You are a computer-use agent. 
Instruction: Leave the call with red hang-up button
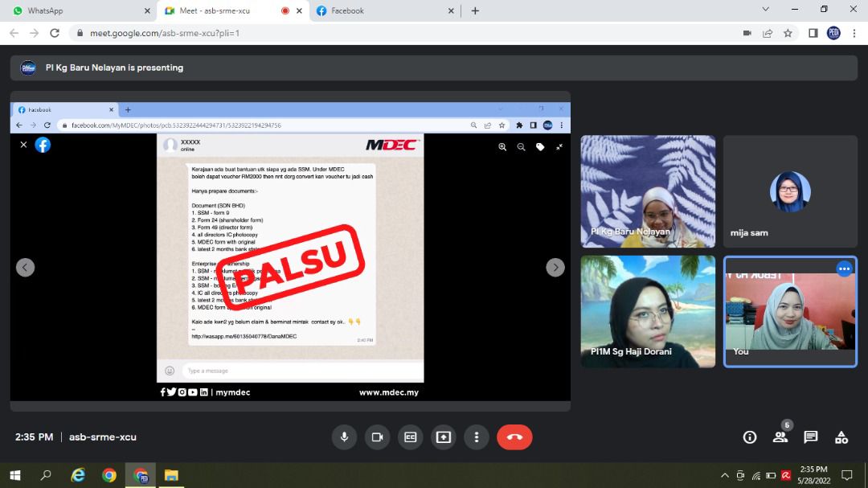click(x=514, y=437)
